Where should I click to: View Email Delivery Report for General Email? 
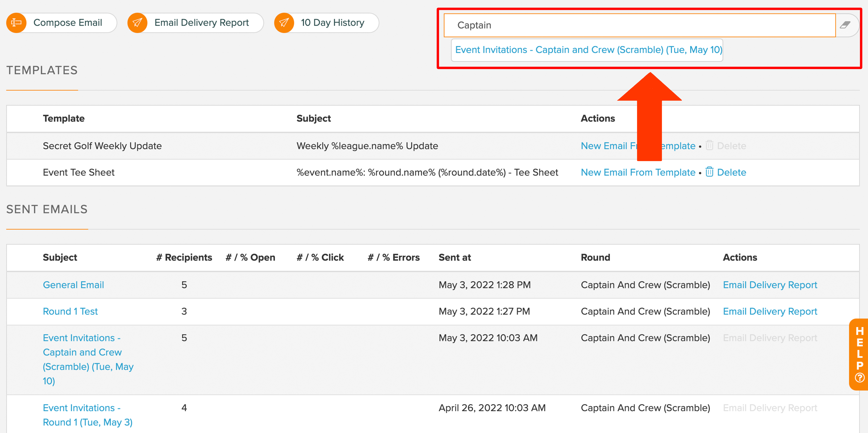(x=770, y=285)
